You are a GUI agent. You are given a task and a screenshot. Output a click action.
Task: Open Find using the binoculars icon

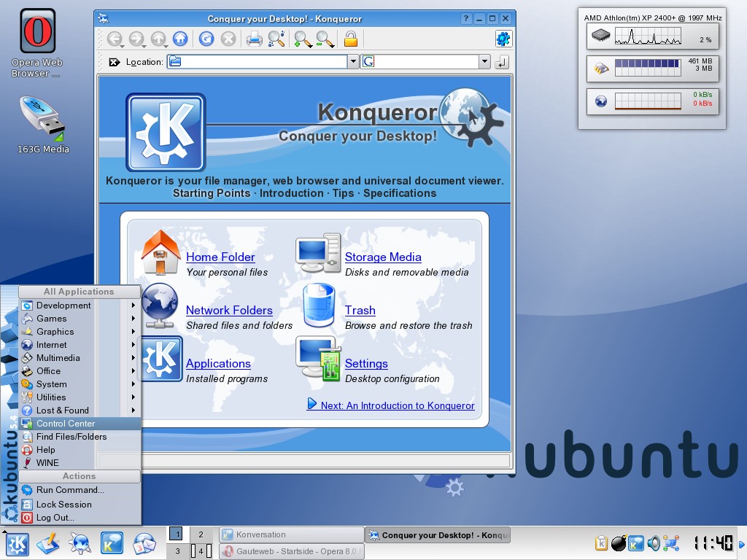(x=276, y=39)
